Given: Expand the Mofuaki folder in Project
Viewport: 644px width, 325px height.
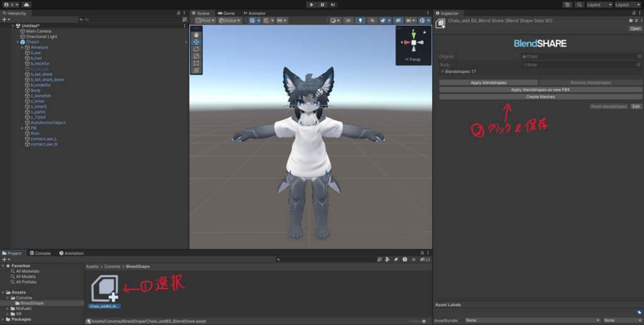Looking at the screenshot, I should 8,309.
